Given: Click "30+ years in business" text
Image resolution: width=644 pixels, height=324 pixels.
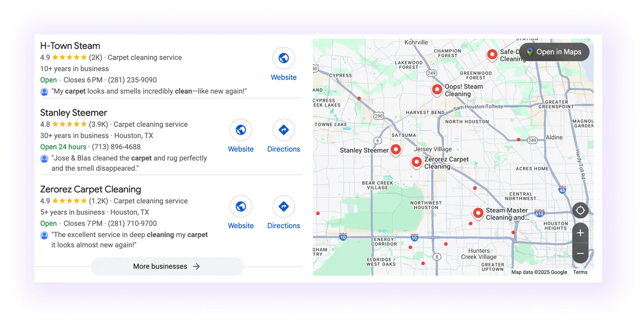Looking at the screenshot, I should coord(75,136).
